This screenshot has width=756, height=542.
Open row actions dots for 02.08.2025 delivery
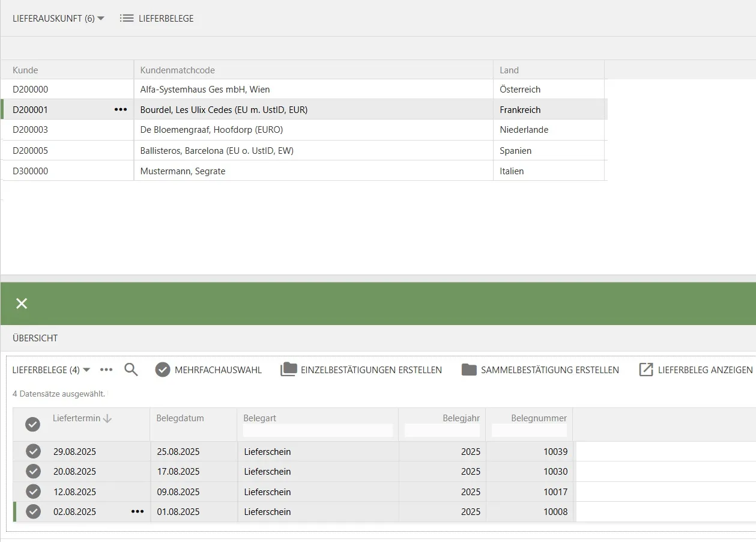[x=138, y=511]
